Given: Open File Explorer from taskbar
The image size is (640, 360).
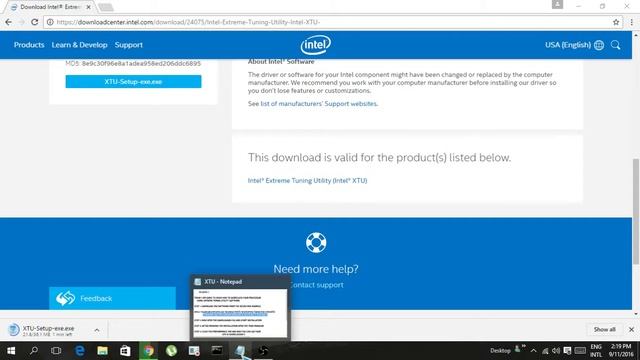Looking at the screenshot, I should (x=102, y=351).
